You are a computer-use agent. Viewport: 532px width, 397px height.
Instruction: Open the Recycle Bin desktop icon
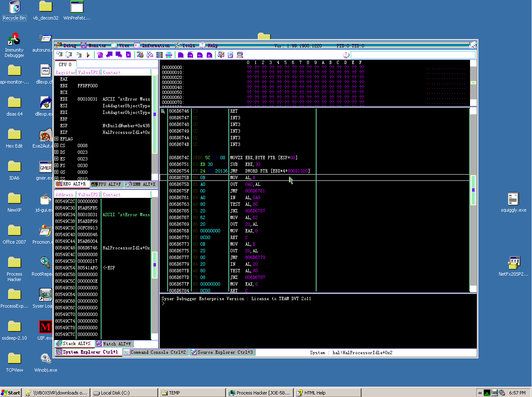click(15, 11)
